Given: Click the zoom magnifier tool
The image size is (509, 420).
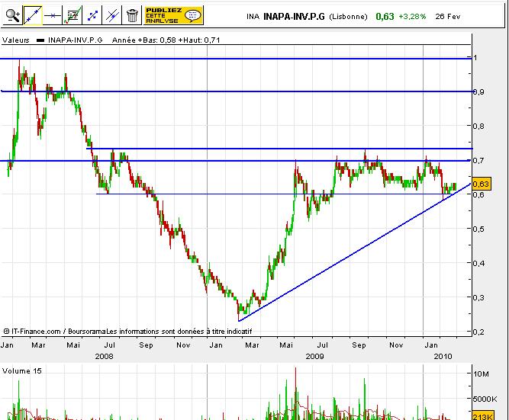Looking at the screenshot, I should 11,14.
